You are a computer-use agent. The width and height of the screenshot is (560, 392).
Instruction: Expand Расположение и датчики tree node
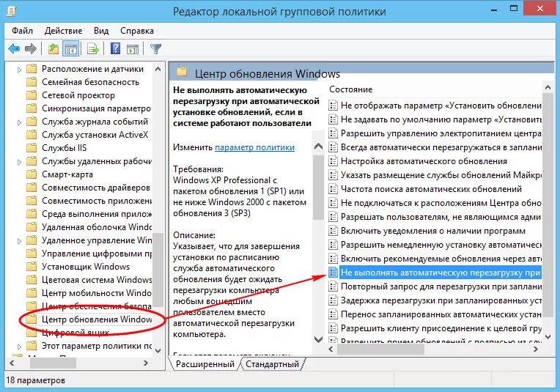19,70
